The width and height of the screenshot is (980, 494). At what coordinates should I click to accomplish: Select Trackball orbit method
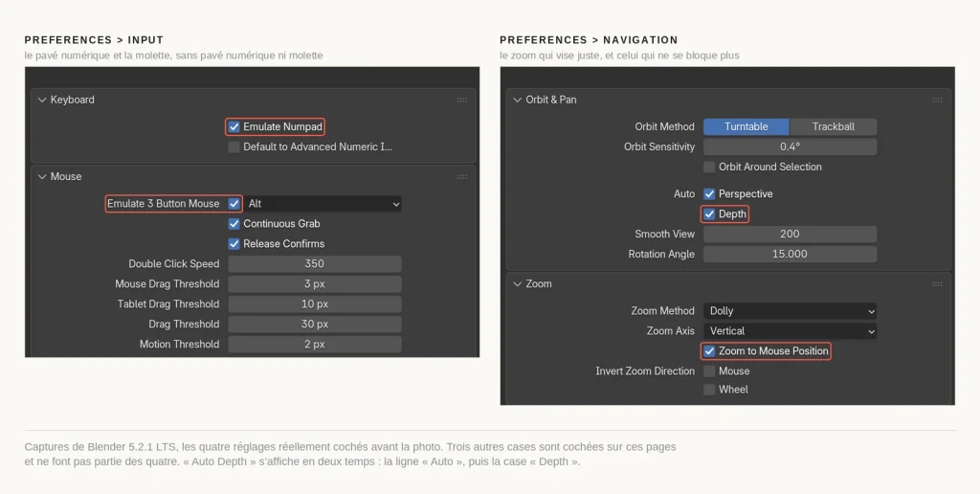[x=834, y=127]
